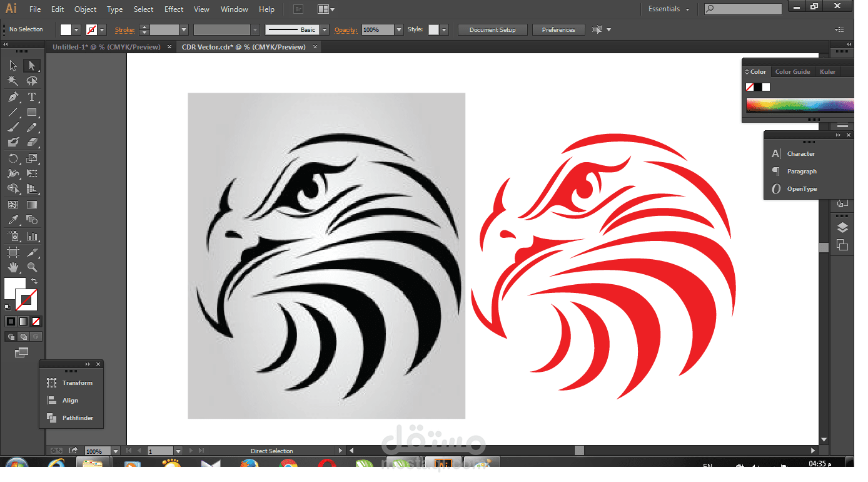The width and height of the screenshot is (868, 482).
Task: Click the Preferences button
Action: click(558, 29)
